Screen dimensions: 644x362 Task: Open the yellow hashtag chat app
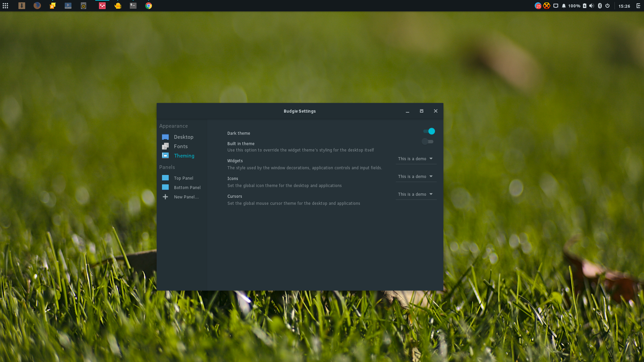click(x=53, y=6)
